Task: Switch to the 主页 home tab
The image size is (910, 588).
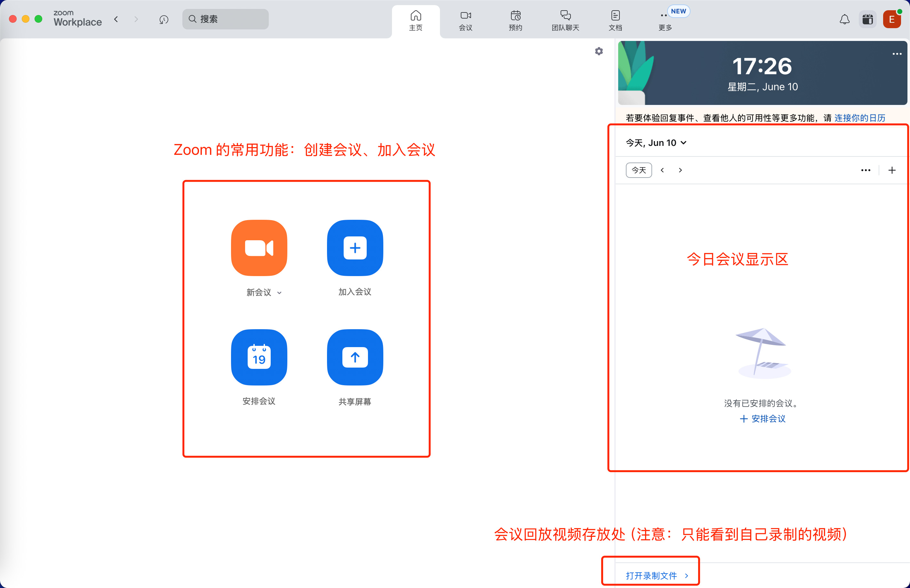Action: coord(415,21)
